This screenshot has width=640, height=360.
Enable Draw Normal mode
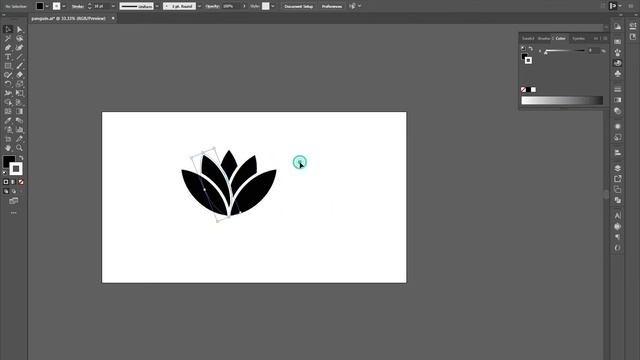click(x=6, y=191)
